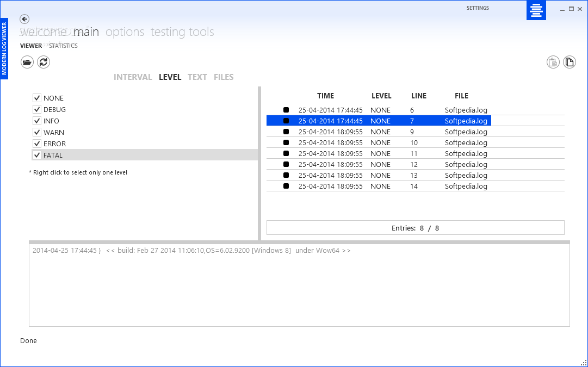Toggle the INFO level checkbox
This screenshot has width=588, height=367.
click(x=37, y=121)
